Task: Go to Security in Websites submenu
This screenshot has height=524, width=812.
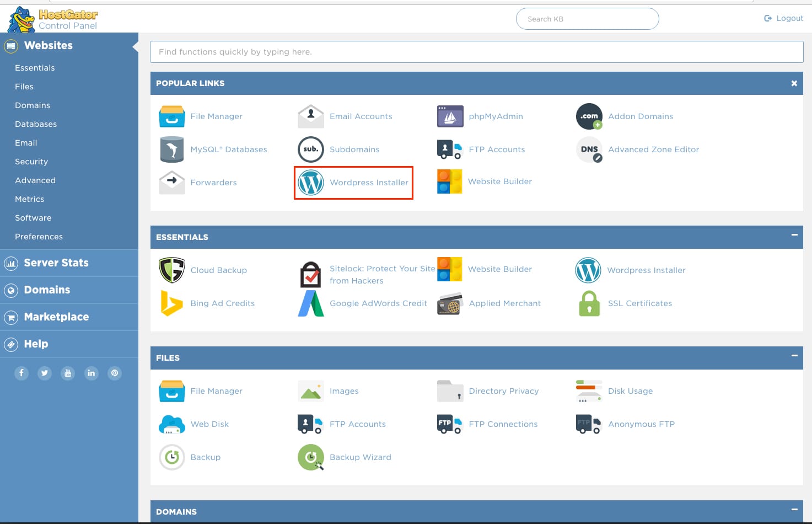Action: coord(31,162)
